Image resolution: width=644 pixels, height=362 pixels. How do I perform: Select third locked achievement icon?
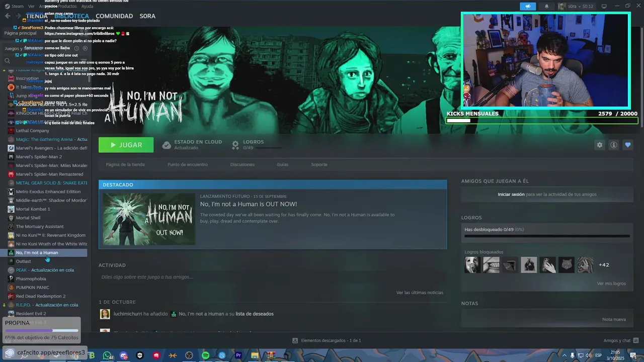click(x=510, y=264)
